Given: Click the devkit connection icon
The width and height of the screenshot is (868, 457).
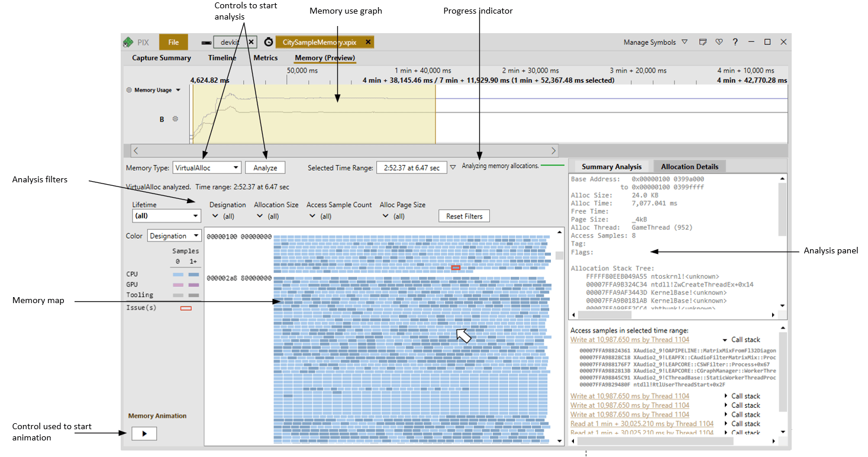Looking at the screenshot, I should tap(206, 43).
